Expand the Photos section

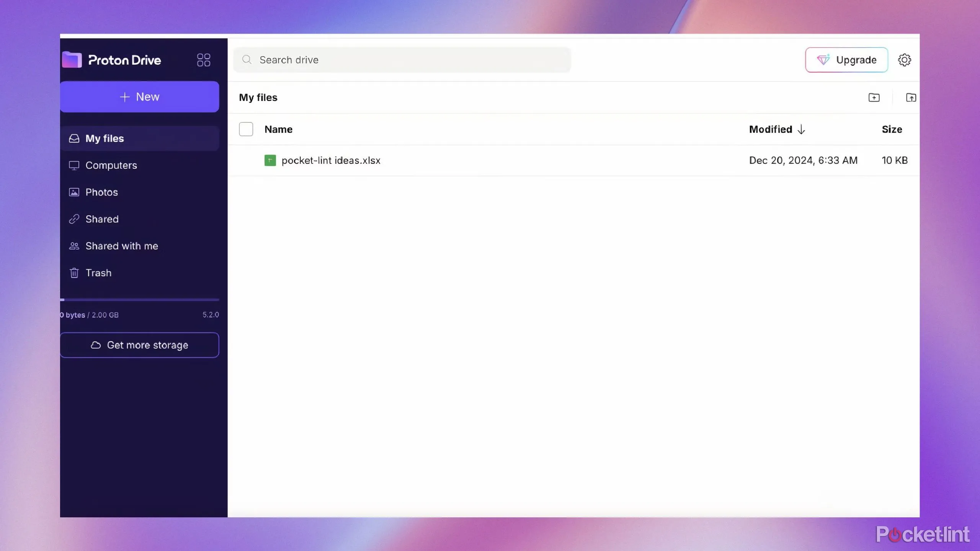pos(101,192)
